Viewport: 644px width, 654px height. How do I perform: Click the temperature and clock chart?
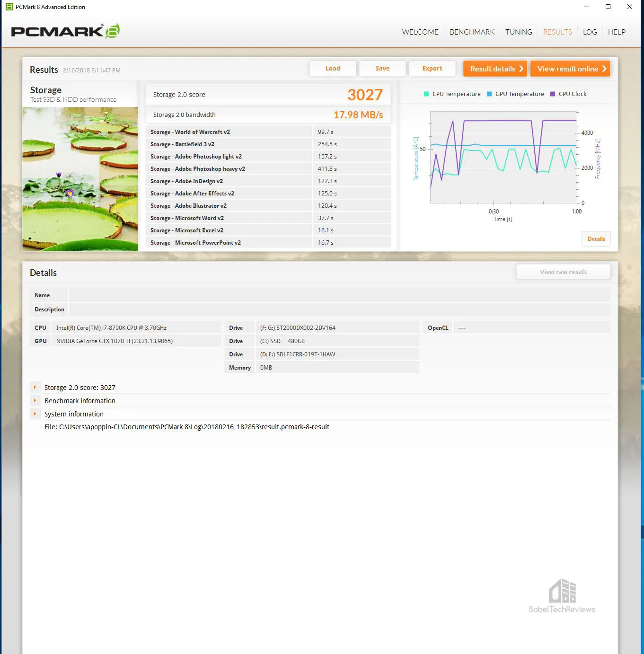coord(504,158)
